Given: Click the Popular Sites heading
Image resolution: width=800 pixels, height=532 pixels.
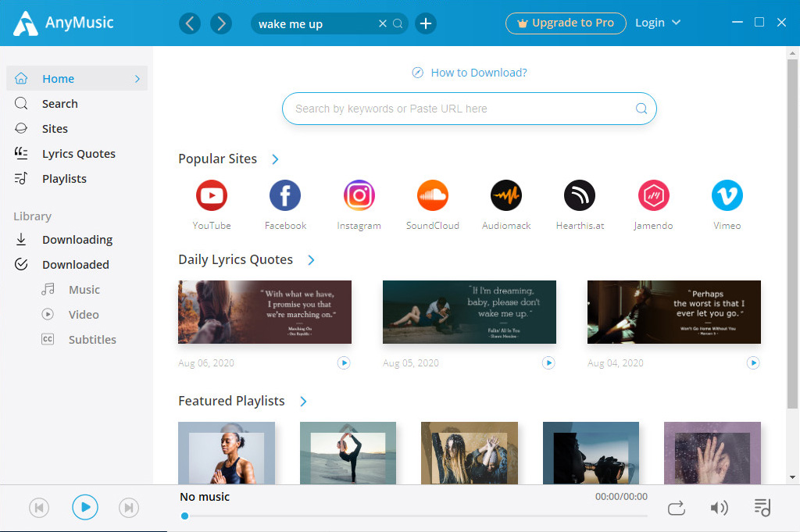Looking at the screenshot, I should tap(217, 159).
